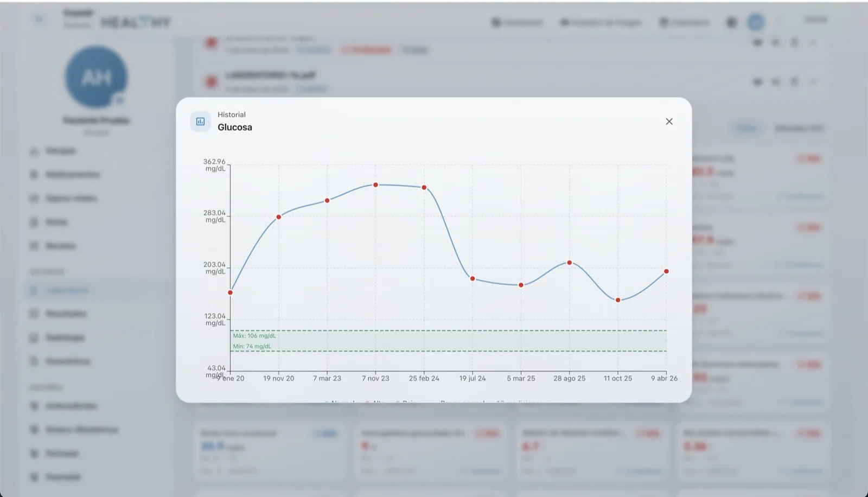
Task: Click the Historial chart icon
Action: (200, 122)
